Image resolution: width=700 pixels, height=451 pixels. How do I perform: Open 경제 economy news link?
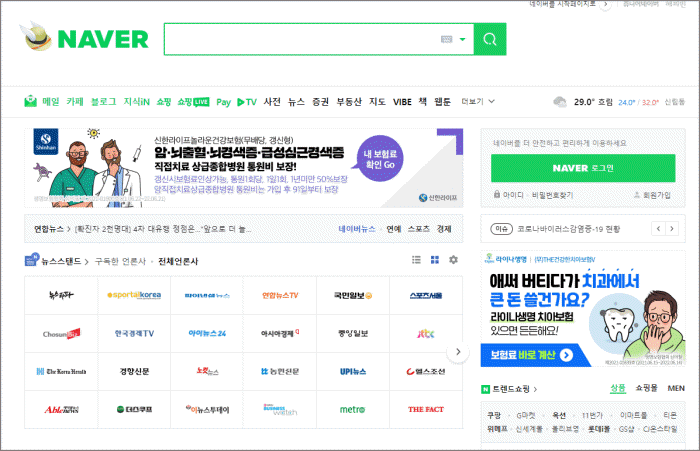(x=444, y=229)
